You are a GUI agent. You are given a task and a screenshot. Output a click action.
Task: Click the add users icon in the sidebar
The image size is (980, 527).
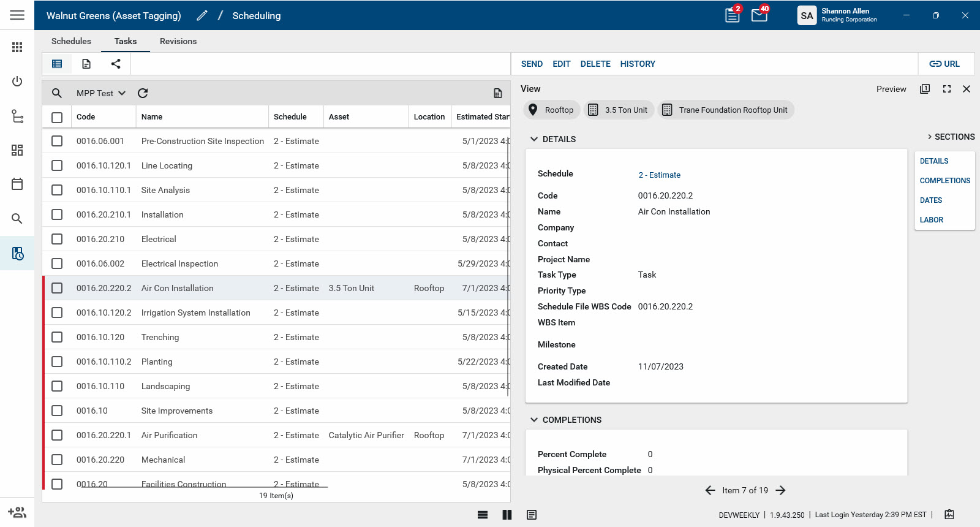coord(17,512)
